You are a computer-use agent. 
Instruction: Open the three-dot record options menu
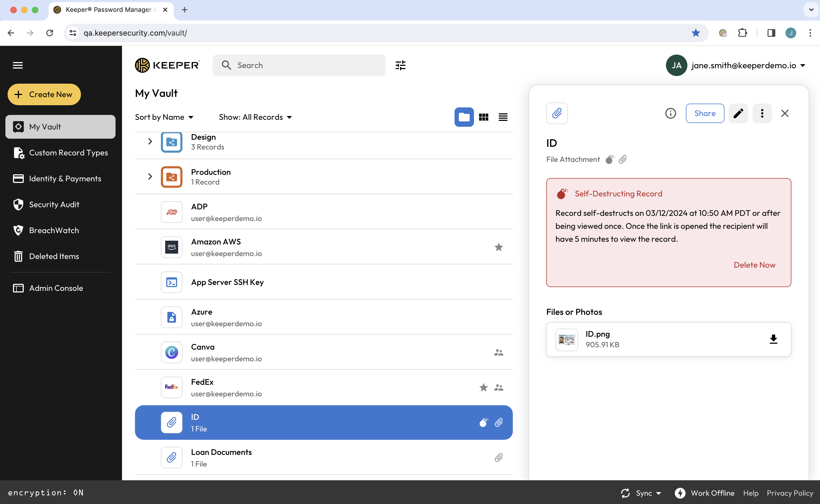tap(762, 113)
